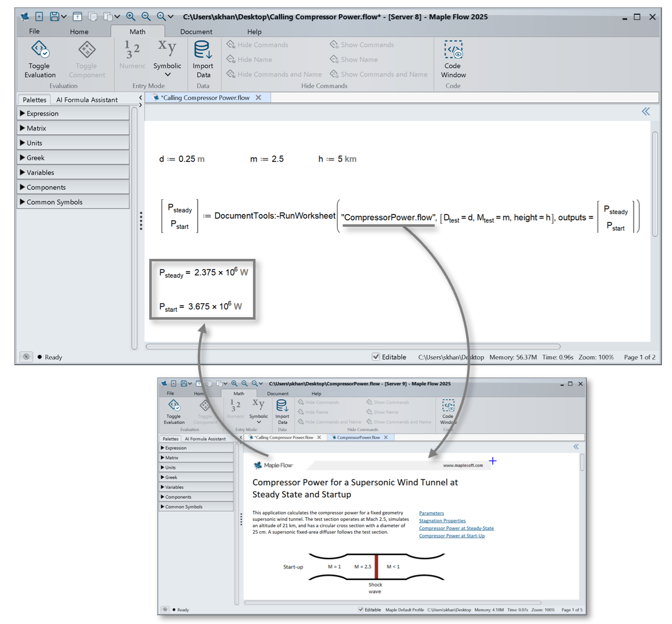Expand the Matrix palette in the upper window
Image resolution: width=672 pixels, height=624 pixels.
coord(73,128)
